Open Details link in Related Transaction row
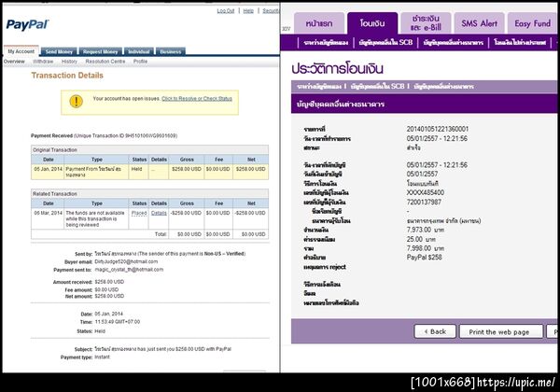This screenshot has width=560, height=392. (x=159, y=213)
